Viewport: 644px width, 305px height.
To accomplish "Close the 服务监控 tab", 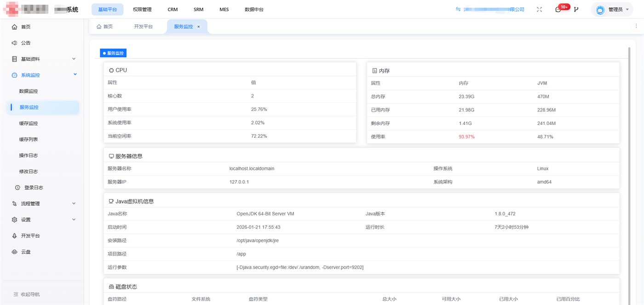I will (x=199, y=27).
